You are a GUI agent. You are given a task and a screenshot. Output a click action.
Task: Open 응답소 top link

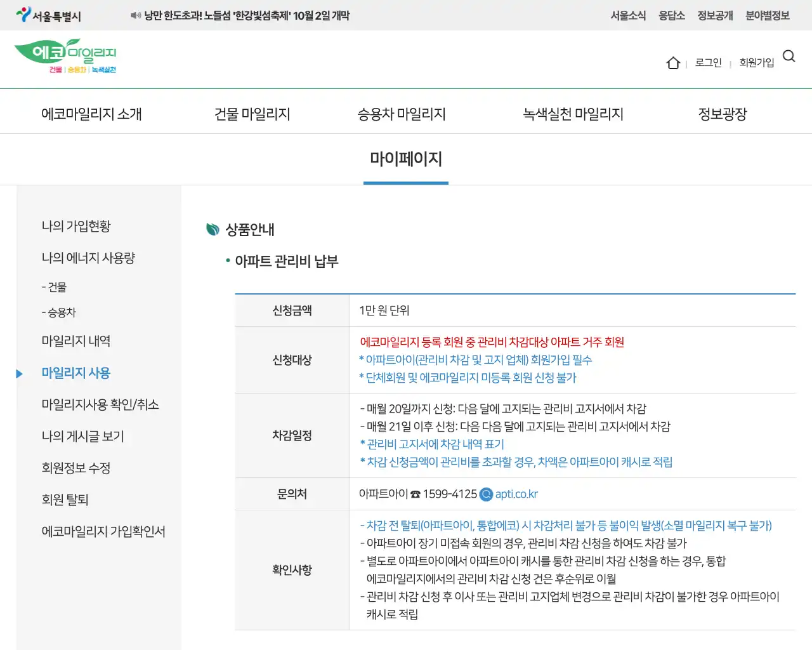point(672,16)
